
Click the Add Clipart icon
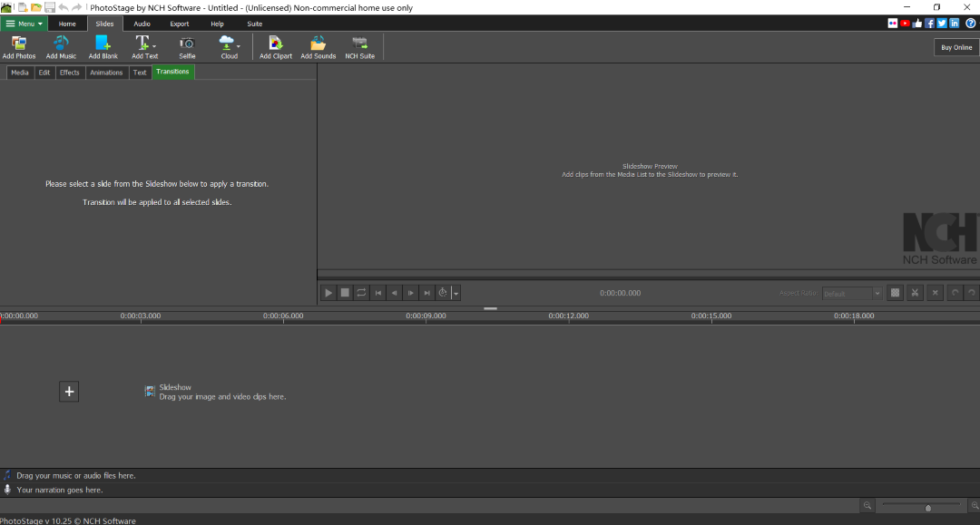[x=276, y=47]
